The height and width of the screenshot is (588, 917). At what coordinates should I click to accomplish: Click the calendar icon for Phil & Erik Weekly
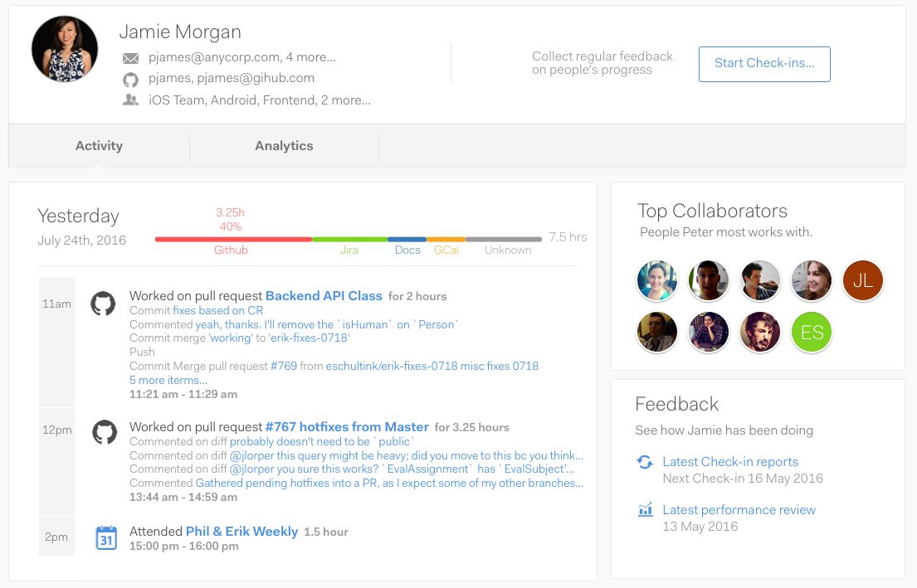tap(106, 537)
